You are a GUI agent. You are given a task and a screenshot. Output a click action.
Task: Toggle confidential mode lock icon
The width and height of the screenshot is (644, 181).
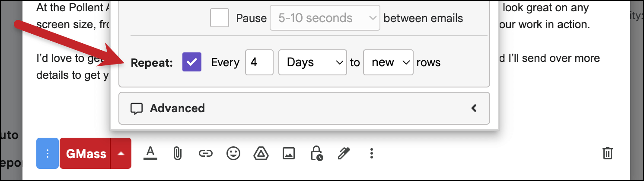point(316,153)
